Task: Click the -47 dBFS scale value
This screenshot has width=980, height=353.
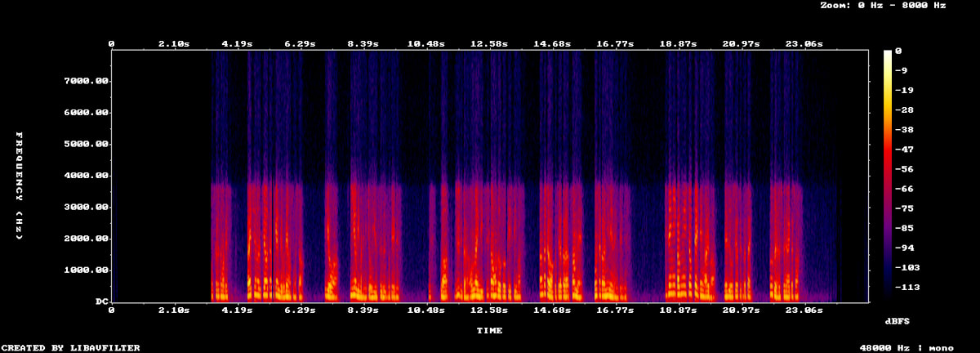Action: tap(904, 150)
